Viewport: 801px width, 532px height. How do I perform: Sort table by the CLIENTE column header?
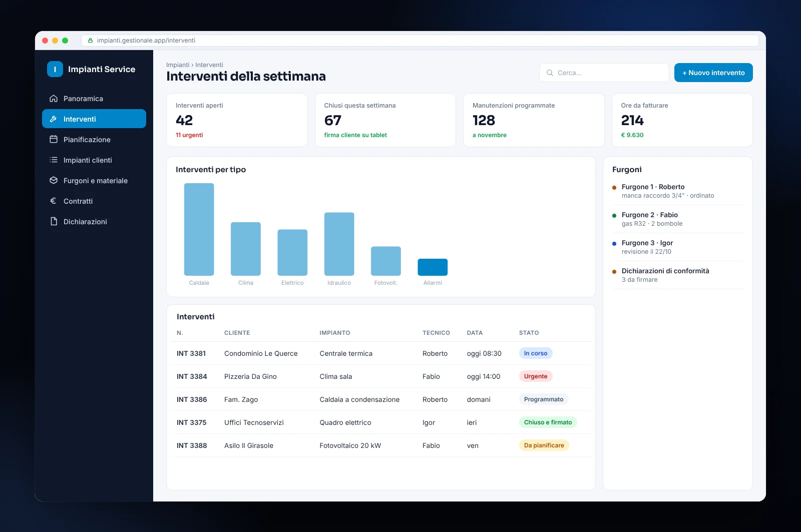coord(237,333)
